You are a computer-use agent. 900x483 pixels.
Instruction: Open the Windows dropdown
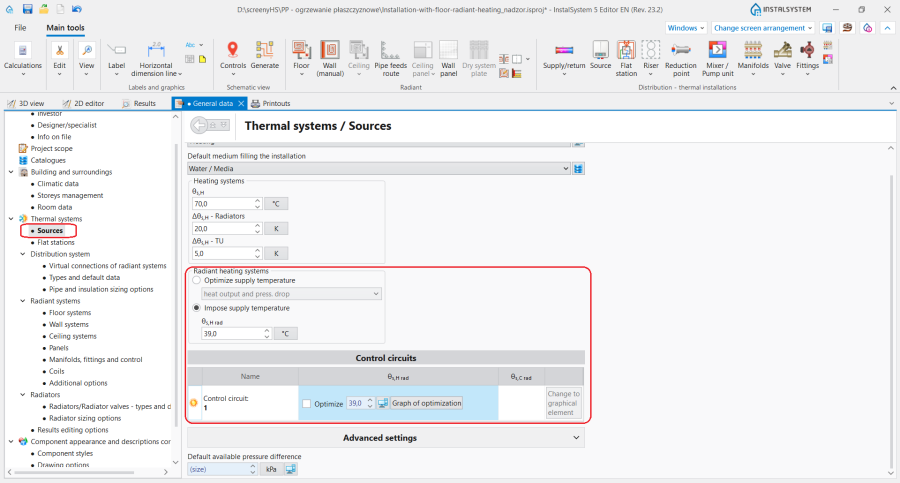tap(685, 28)
